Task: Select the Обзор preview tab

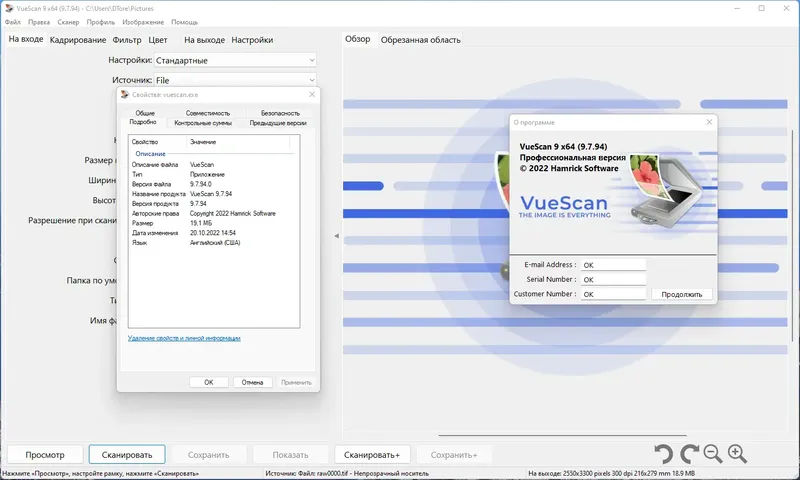Action: coord(358,39)
